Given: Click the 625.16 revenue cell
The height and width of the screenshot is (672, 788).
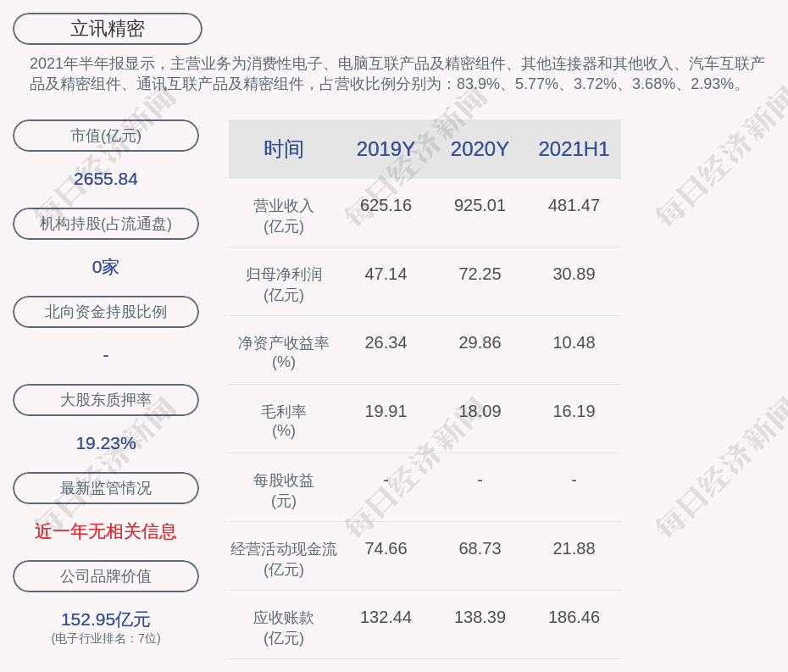Looking at the screenshot, I should (x=386, y=206).
